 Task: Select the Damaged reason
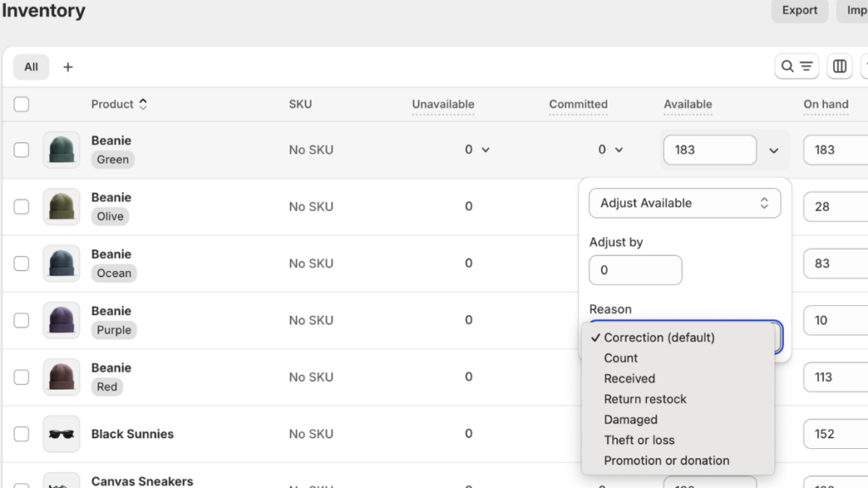[630, 419]
